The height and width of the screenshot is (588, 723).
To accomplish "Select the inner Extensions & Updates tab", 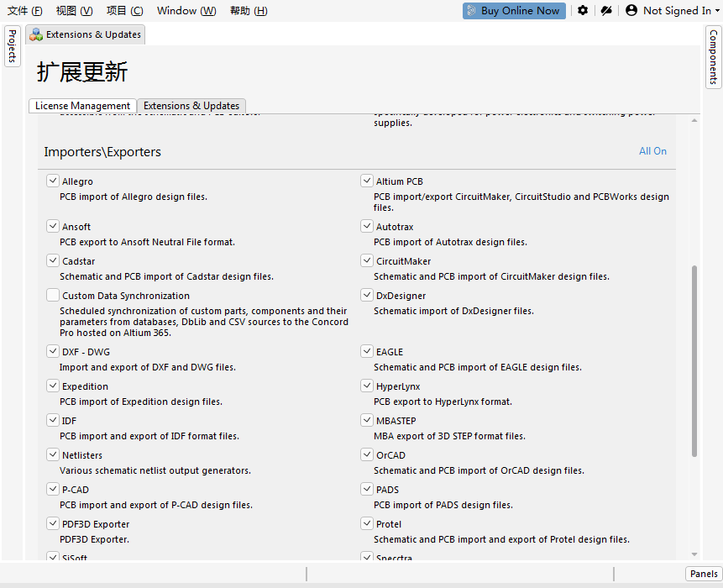I will pyautogui.click(x=191, y=106).
